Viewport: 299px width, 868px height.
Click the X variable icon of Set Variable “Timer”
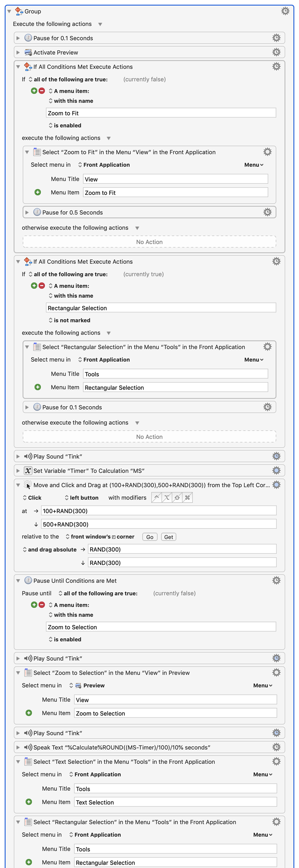[x=28, y=470]
